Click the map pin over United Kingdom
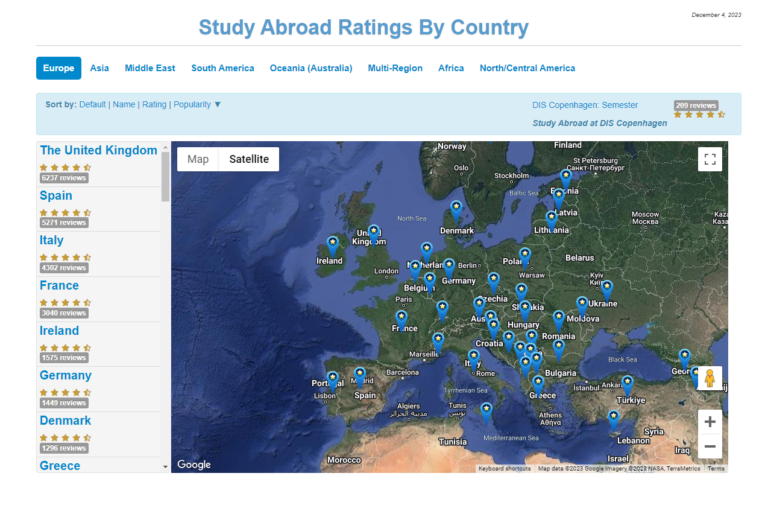The width and height of the screenshot is (768, 520). click(x=374, y=235)
